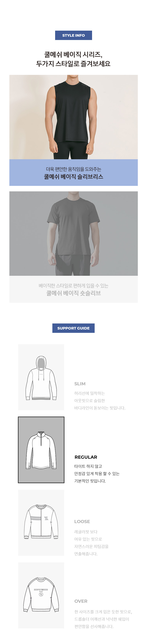This screenshot has width=147, height=644.
Task: Click the 쿨메쉬 베이직 숏슬리브 caption
Action: [x=73, y=293]
